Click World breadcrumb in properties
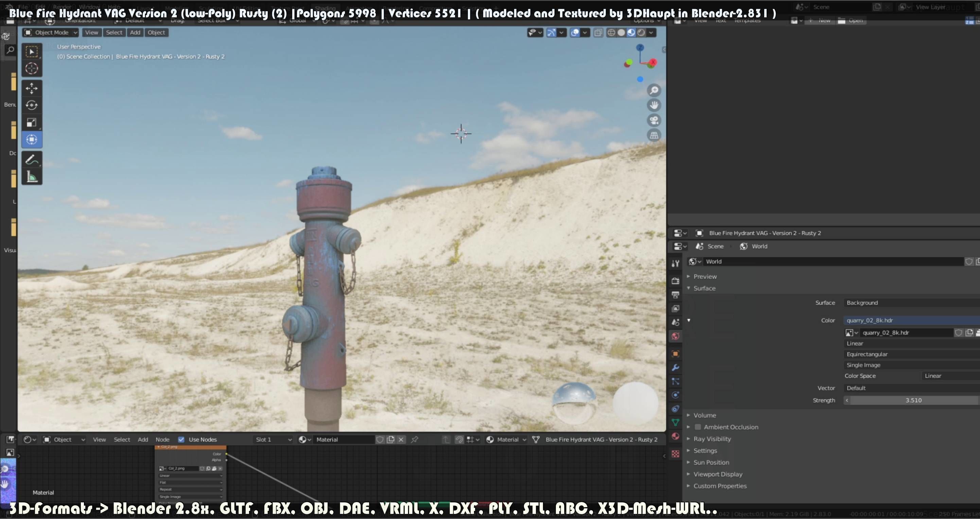Screen dimensions: 980x519 [754, 246]
